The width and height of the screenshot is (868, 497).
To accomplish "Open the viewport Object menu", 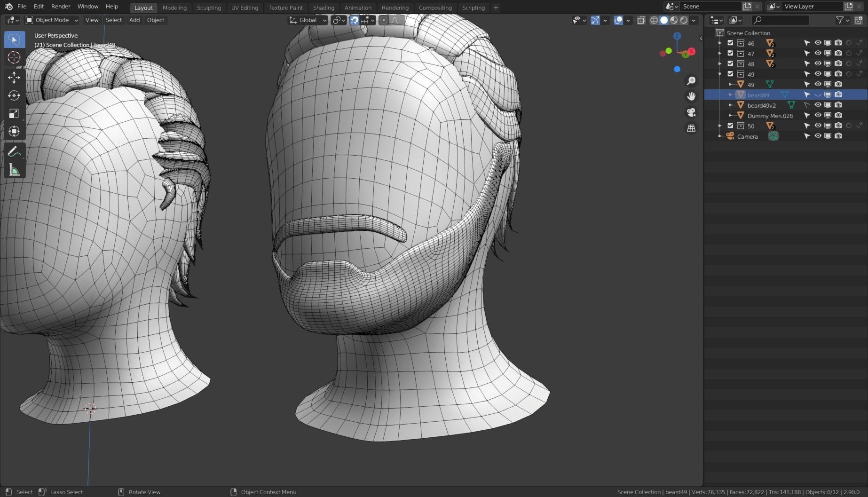I will [156, 20].
